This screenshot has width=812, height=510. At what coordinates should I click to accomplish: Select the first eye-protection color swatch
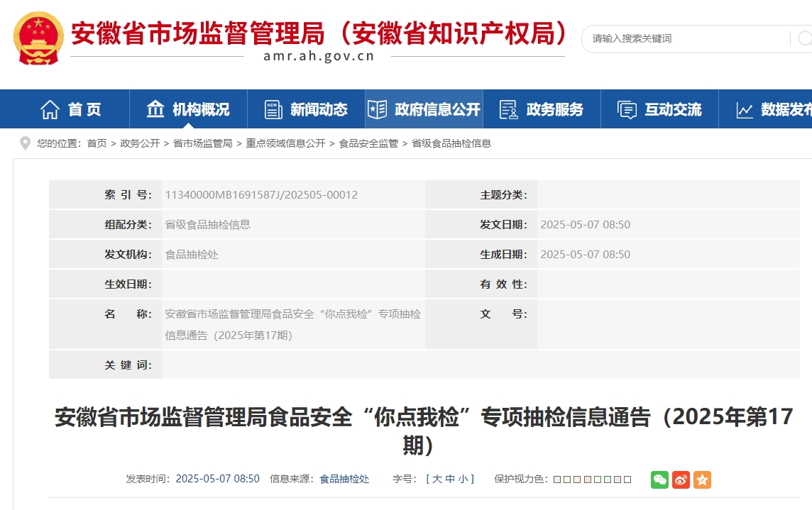point(557,479)
